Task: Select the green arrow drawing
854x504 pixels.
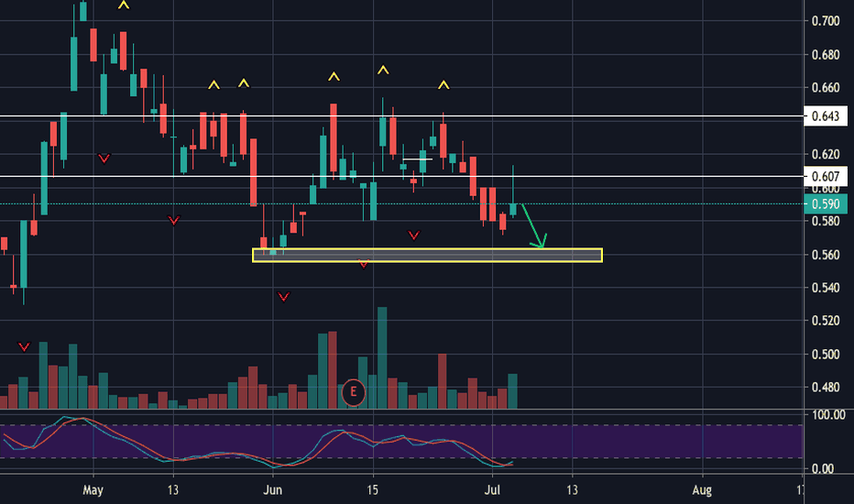Action: (533, 226)
